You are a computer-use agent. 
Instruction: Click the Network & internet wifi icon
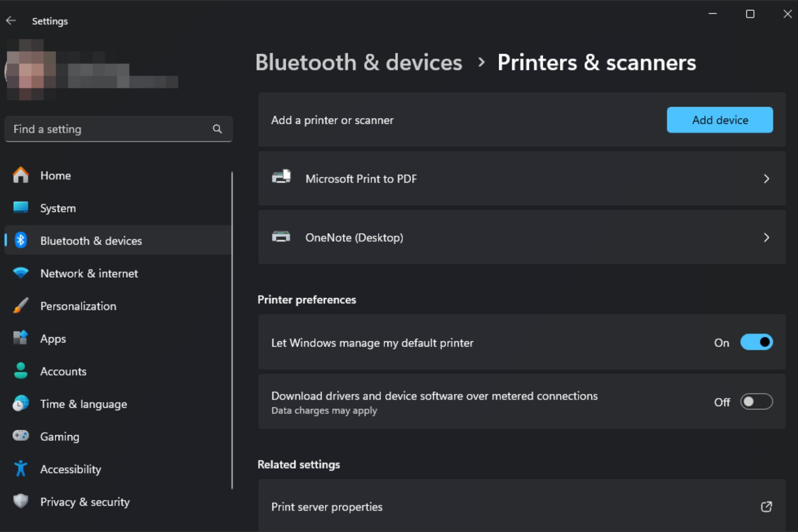pos(20,273)
